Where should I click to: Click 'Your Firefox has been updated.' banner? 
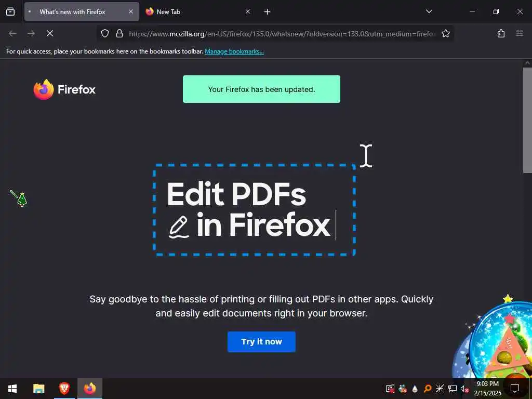tap(261, 89)
